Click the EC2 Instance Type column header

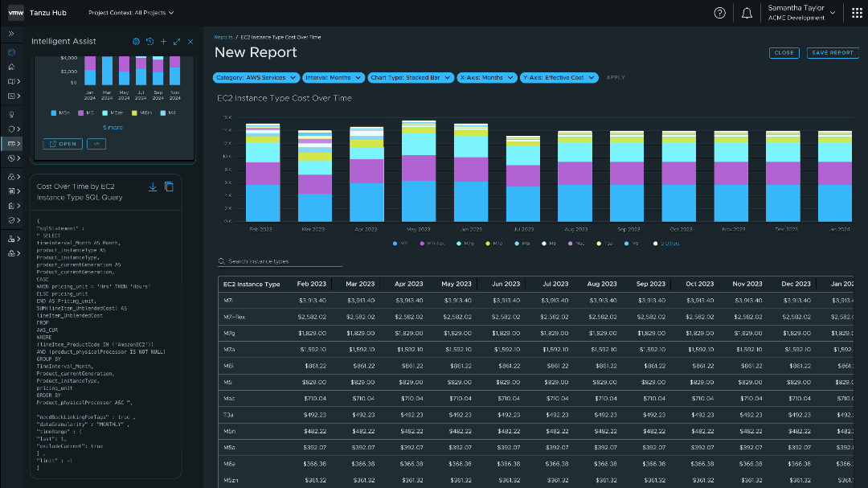tap(252, 284)
